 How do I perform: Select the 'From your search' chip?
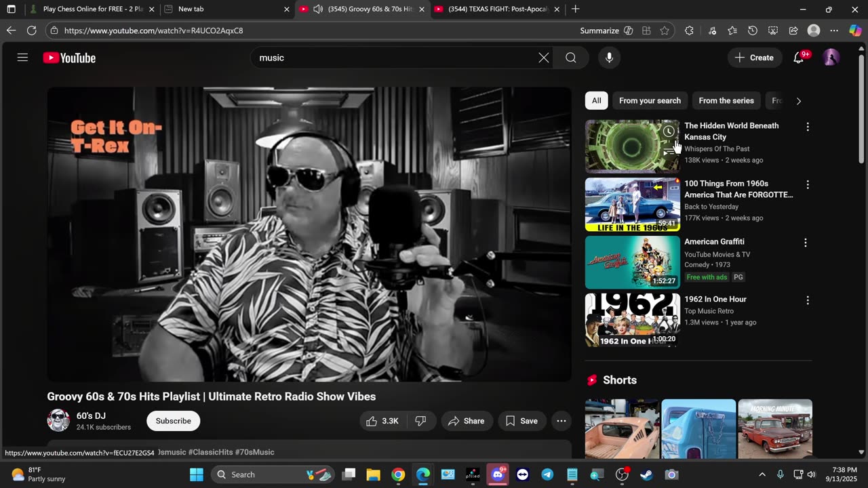click(x=650, y=100)
